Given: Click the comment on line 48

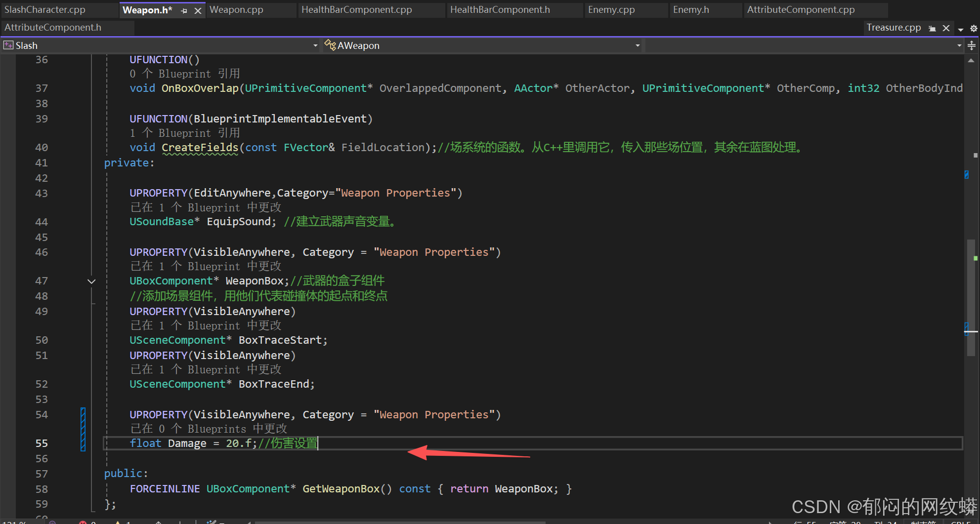Looking at the screenshot, I should point(258,296).
